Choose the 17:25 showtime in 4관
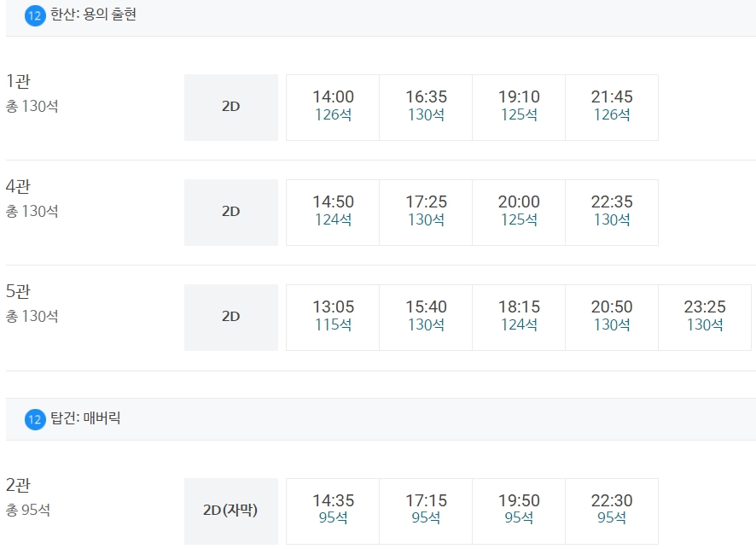The height and width of the screenshot is (549, 756). pos(426,213)
